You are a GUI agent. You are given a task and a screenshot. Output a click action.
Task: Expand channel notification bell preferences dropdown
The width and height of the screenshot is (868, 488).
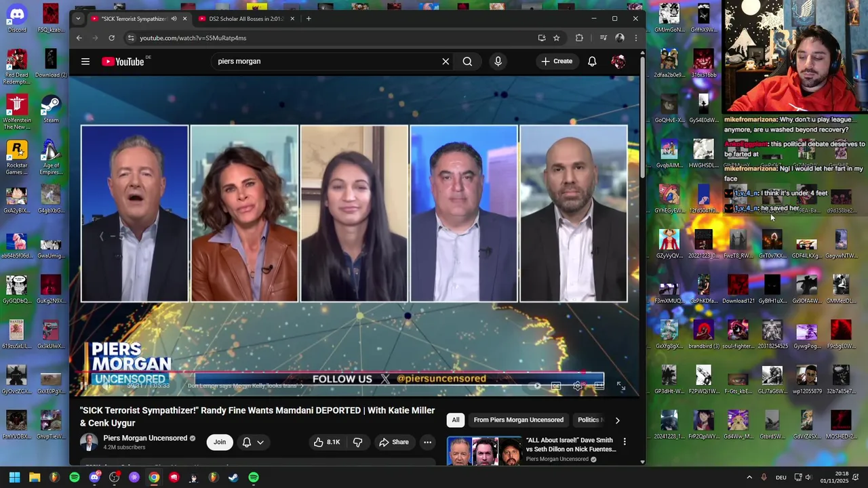253,442
